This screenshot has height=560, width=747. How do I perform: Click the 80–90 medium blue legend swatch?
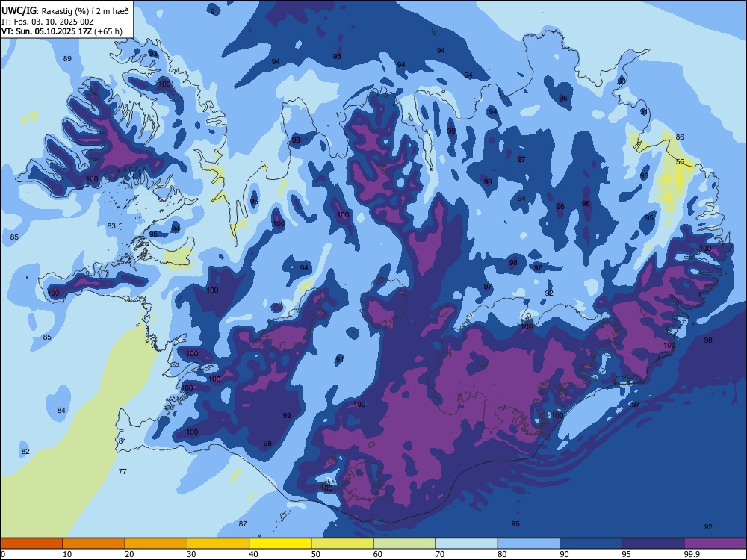pyautogui.click(x=529, y=544)
